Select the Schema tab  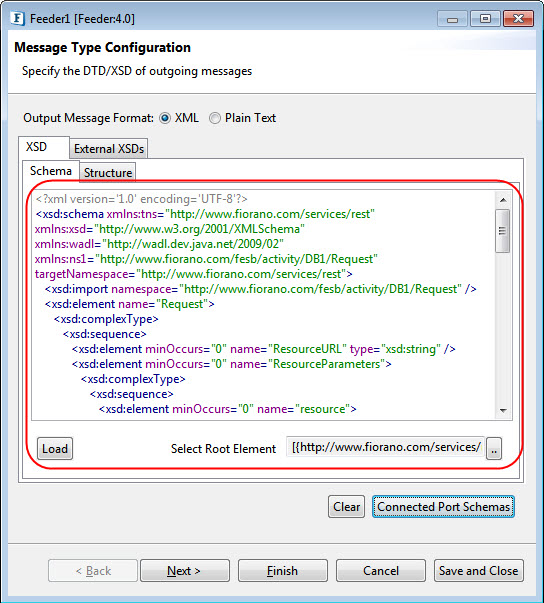click(x=51, y=171)
